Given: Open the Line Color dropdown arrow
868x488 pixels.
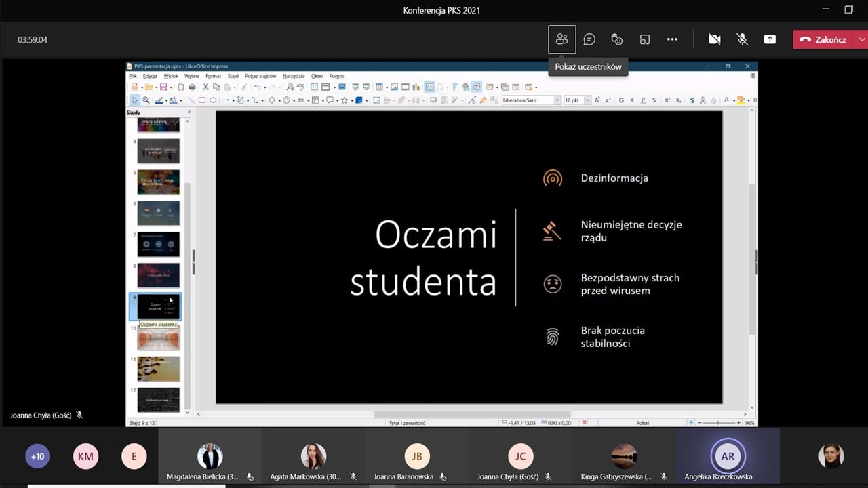Looking at the screenshot, I should (x=167, y=100).
